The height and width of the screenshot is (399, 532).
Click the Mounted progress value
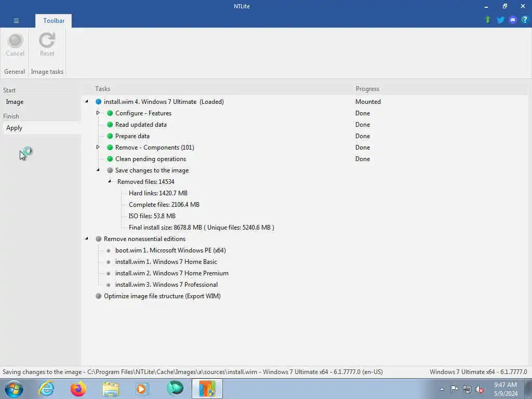(x=368, y=102)
